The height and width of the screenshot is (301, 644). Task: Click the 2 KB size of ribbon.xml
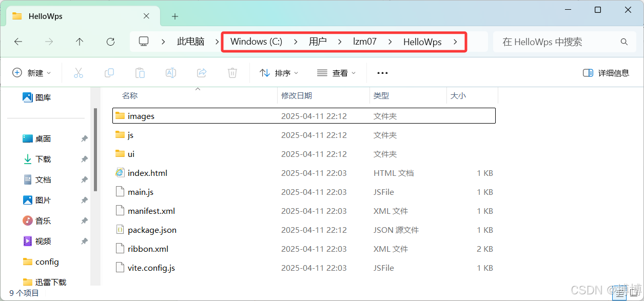click(485, 249)
